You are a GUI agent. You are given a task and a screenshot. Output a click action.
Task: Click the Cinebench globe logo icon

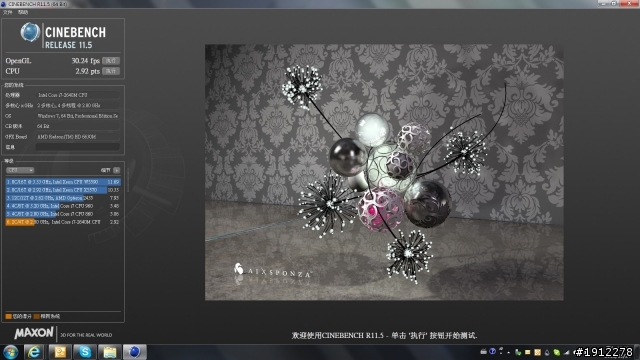30,32
